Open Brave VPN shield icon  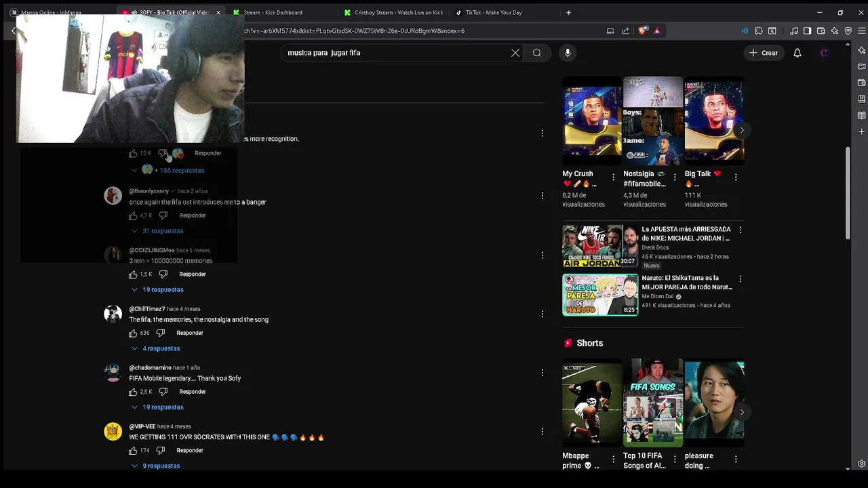click(x=848, y=30)
